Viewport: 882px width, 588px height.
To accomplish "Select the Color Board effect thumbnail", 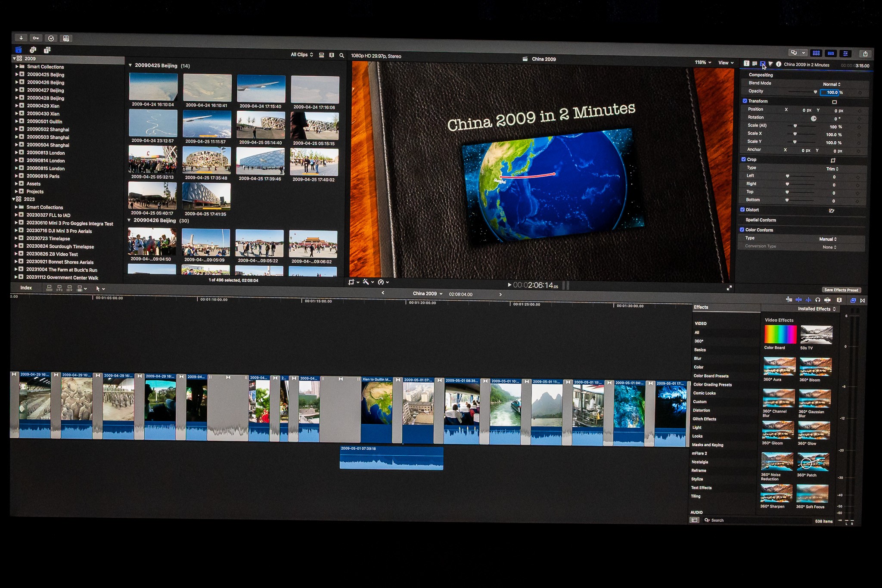I will pos(780,334).
